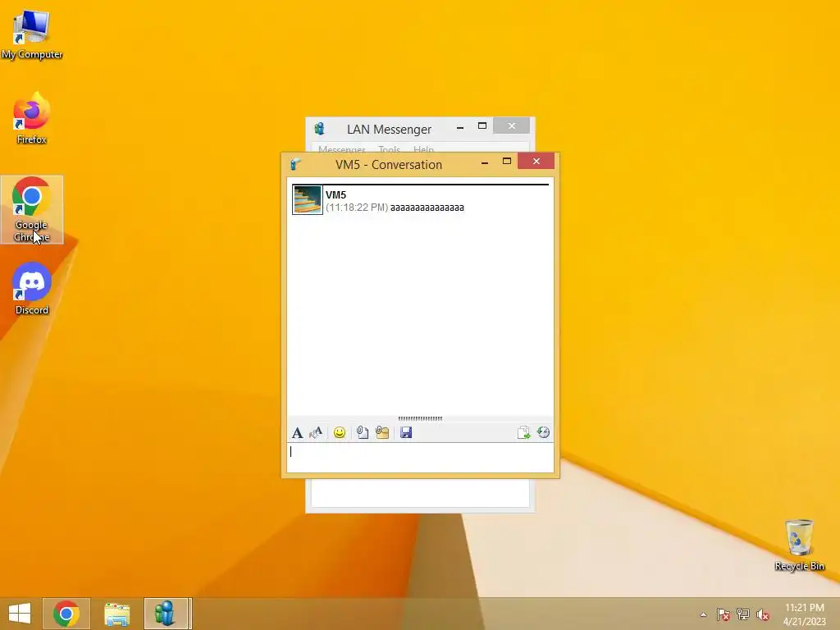Screen dimensions: 840x630
Task: Click the bold VM5 sender name
Action: 336,195
